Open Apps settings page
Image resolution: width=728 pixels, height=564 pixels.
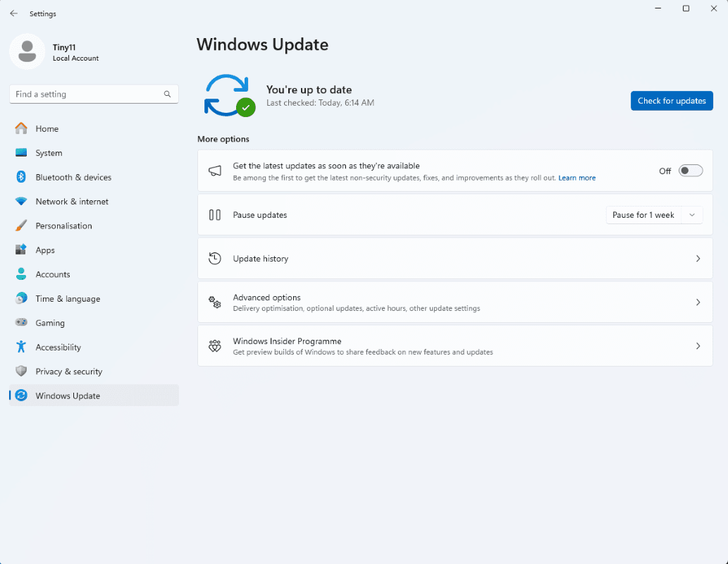pyautogui.click(x=94, y=250)
